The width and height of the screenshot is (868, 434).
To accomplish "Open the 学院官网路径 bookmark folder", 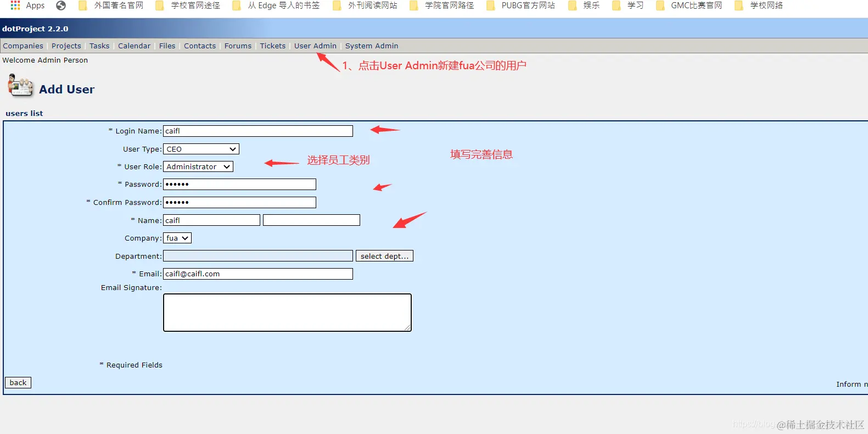I will pos(442,5).
